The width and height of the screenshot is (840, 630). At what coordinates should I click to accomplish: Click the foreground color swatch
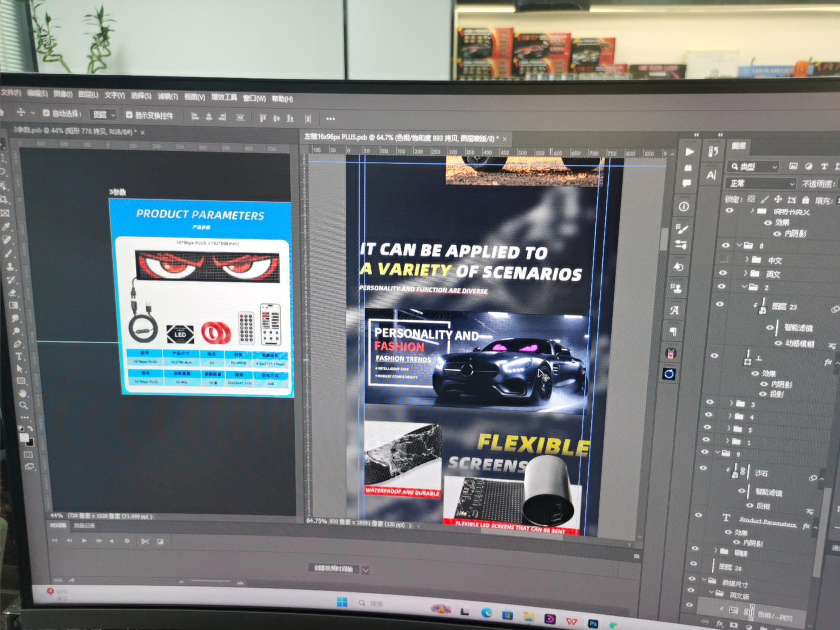[x=24, y=438]
